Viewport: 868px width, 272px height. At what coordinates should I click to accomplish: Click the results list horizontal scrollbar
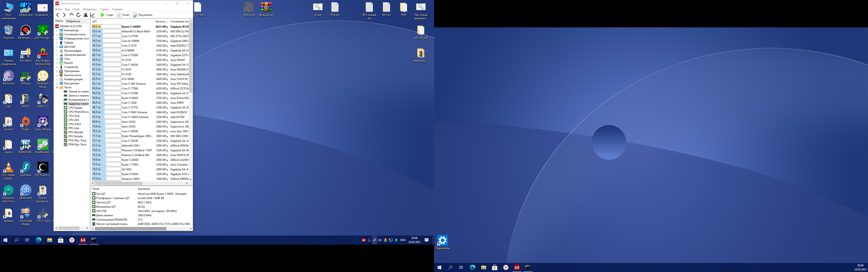coord(119,183)
